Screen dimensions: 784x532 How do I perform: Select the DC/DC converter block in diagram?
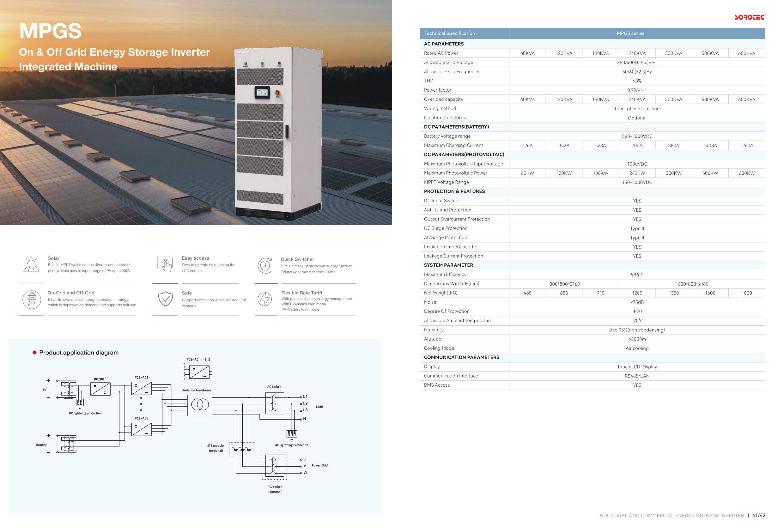click(x=100, y=389)
